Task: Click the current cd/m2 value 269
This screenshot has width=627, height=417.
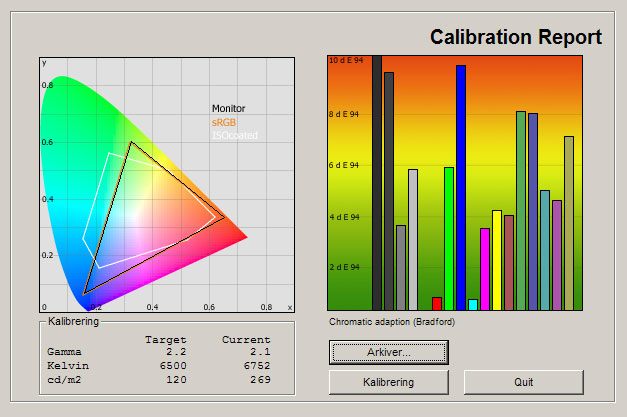Action: 258,379
